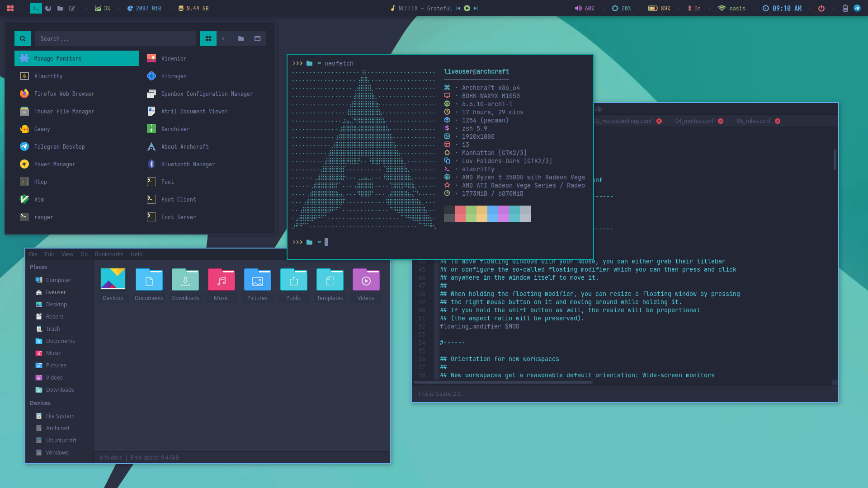Skip to next track in music player

point(476,8)
